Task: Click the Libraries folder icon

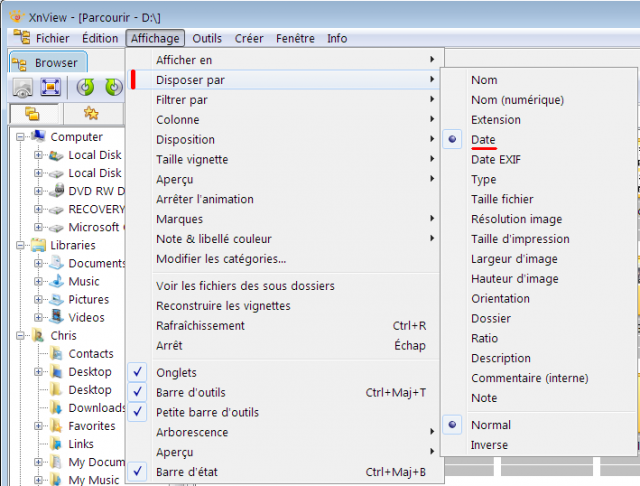Action: click(38, 244)
